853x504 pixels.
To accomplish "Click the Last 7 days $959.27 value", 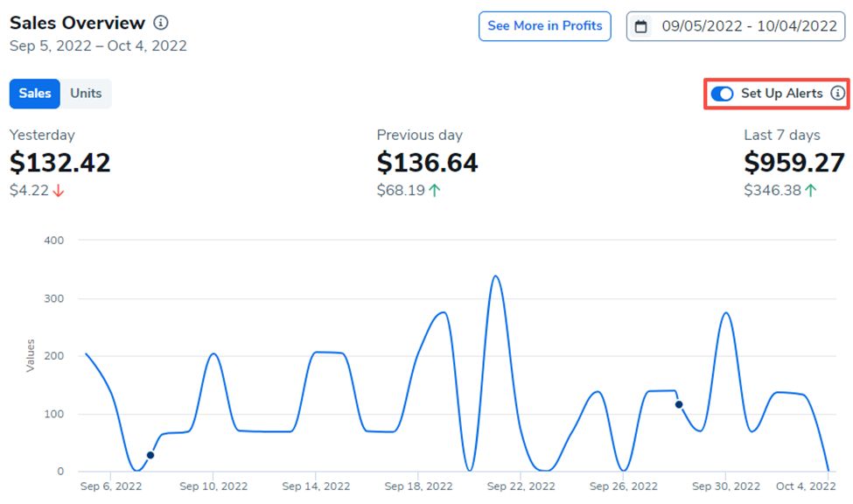I will [x=794, y=163].
